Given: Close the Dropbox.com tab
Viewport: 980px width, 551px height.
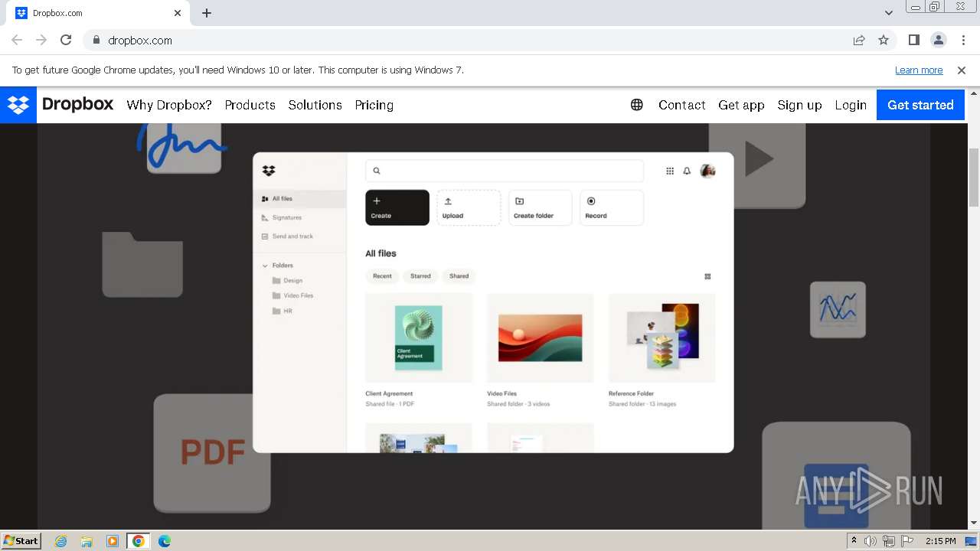Looking at the screenshot, I should (x=178, y=13).
